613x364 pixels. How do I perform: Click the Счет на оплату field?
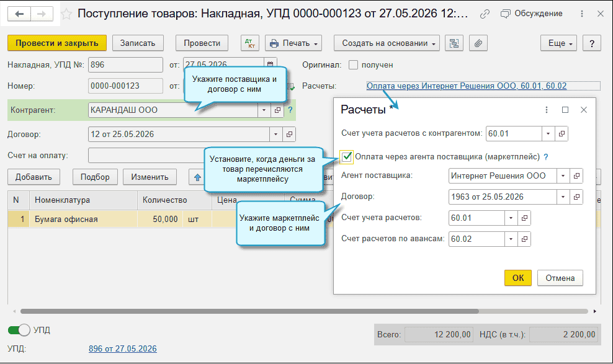click(x=146, y=156)
